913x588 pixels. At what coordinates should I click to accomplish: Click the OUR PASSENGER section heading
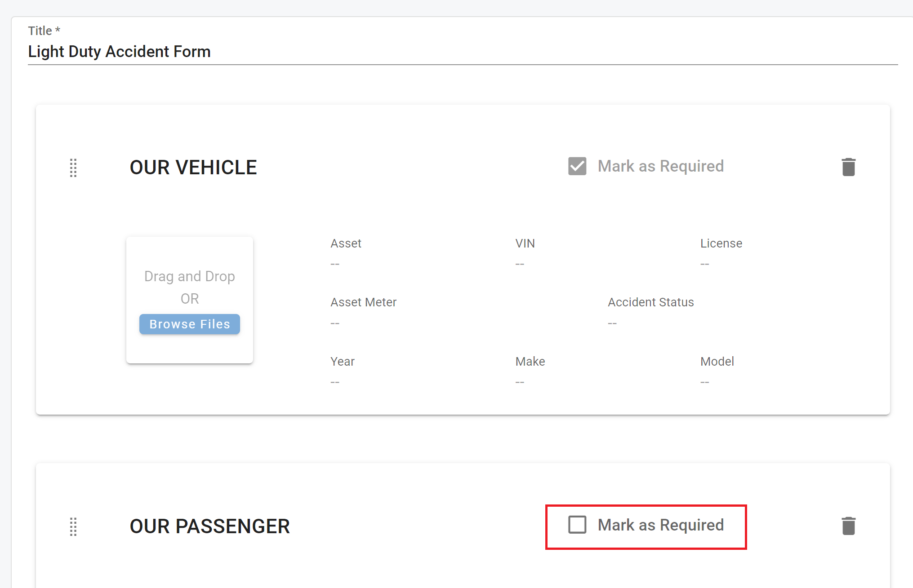pos(209,526)
